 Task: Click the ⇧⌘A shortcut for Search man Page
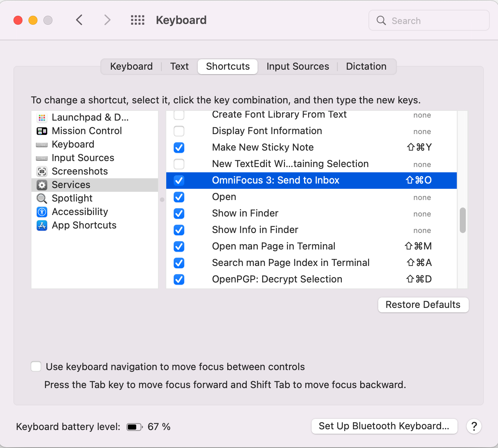click(x=419, y=263)
